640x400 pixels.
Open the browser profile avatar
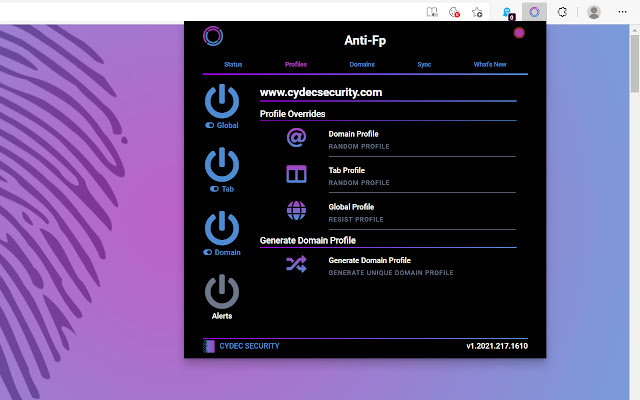(594, 12)
